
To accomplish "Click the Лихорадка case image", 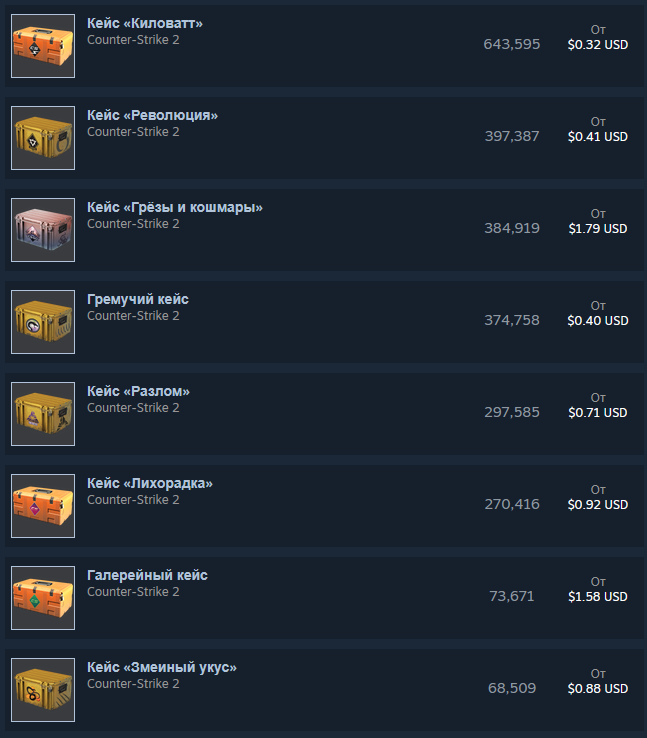I will (43, 506).
